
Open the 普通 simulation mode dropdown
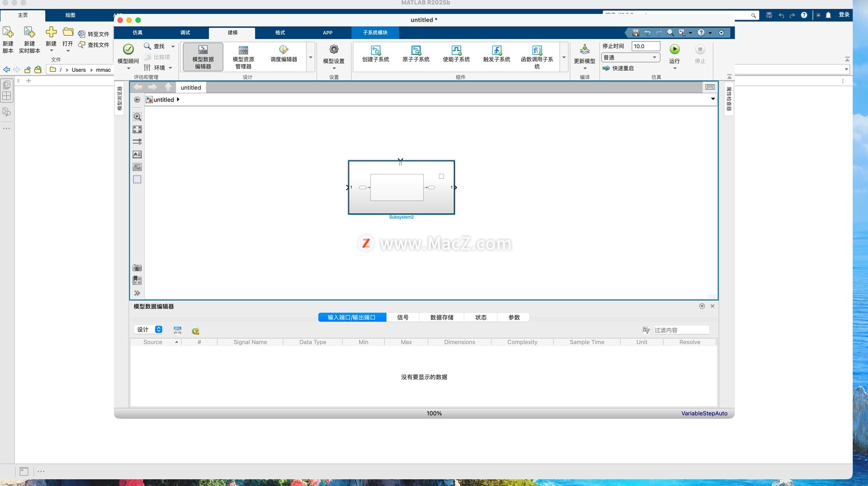pos(630,57)
